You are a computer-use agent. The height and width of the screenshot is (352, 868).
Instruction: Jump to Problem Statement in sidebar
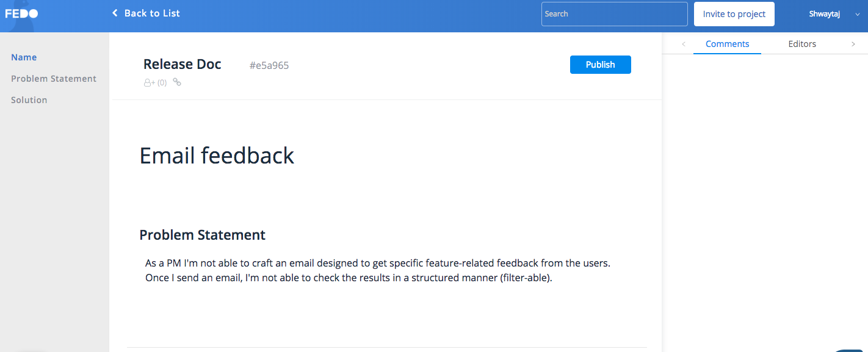click(54, 79)
